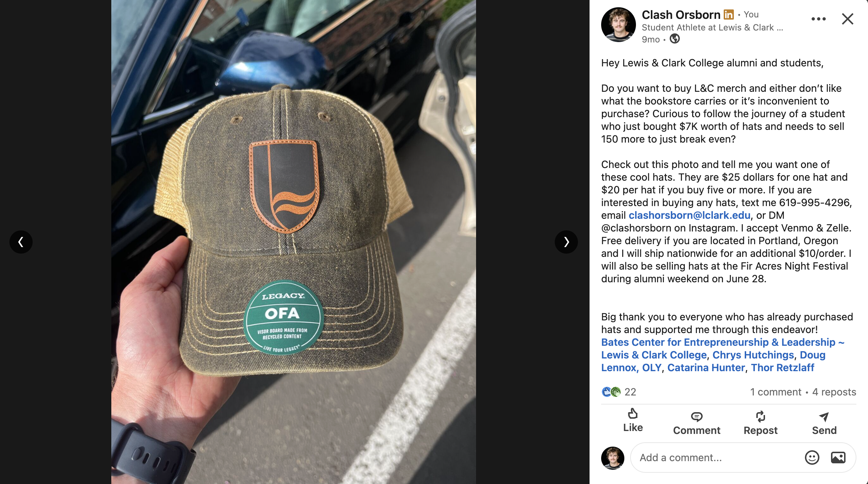
Task: Show the 1 comment on the post
Action: (x=775, y=392)
